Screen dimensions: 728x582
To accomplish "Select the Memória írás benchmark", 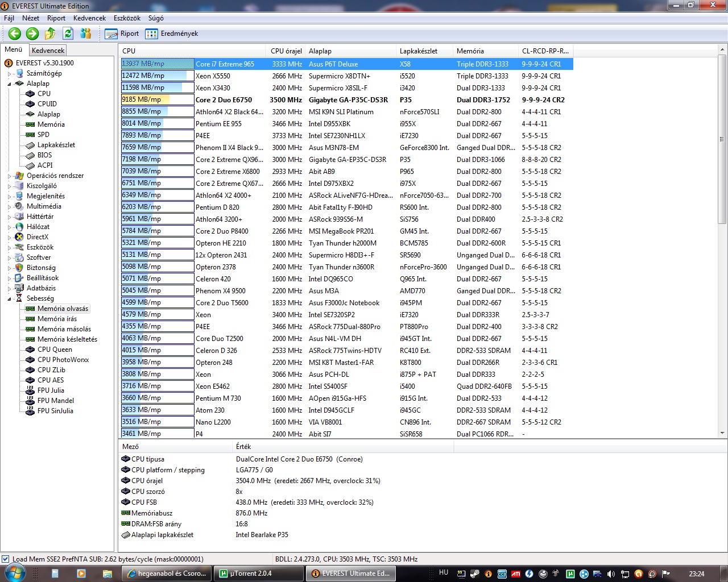I will tap(57, 319).
